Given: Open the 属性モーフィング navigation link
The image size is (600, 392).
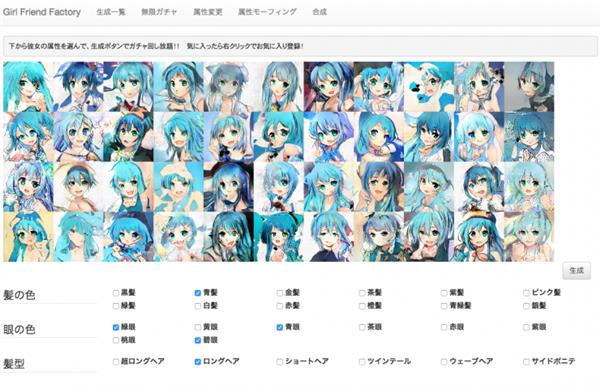Looking at the screenshot, I should 267,12.
